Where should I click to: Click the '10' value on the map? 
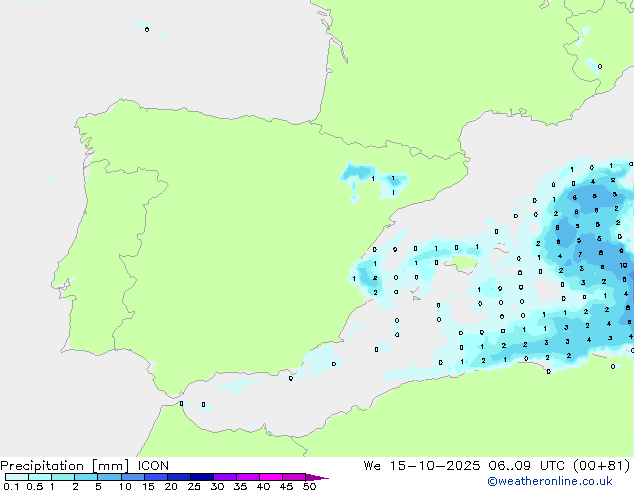[x=623, y=266]
